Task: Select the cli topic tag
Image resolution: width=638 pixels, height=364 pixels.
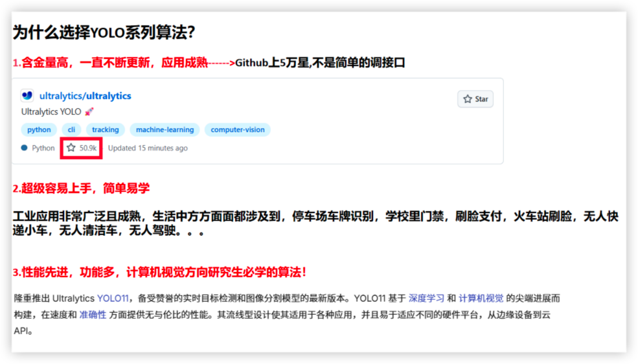Action: 71,130
